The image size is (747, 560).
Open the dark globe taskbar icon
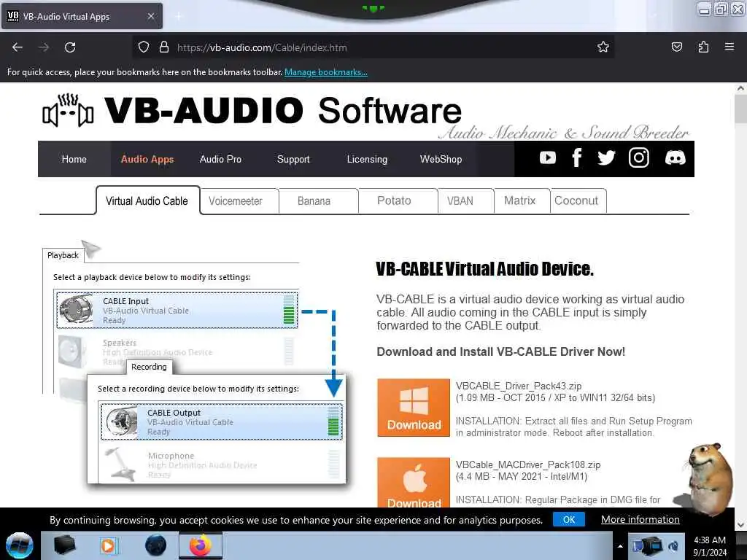(x=156, y=545)
